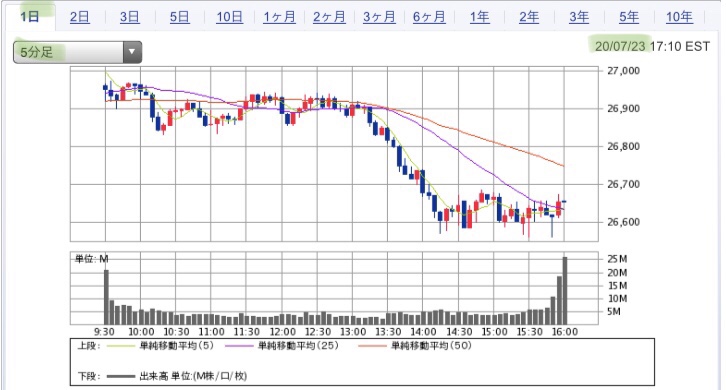Viewport: 726px width, 390px height.
Task: Open the 5分足 interval dropdown arrow
Action: (x=132, y=52)
